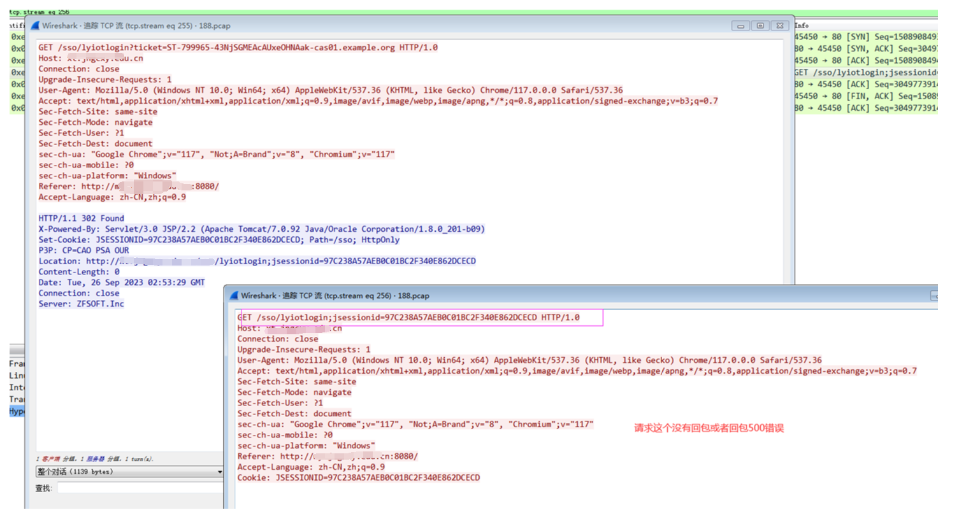This screenshot has height=524, width=980.
Task: Select the first 45450 → 80 [SYN] packet row
Action: coord(865,37)
